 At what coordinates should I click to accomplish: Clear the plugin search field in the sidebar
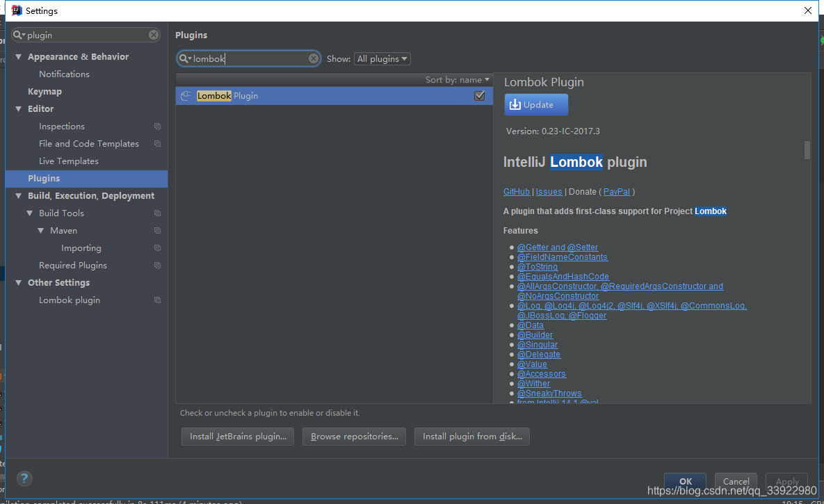click(x=154, y=35)
